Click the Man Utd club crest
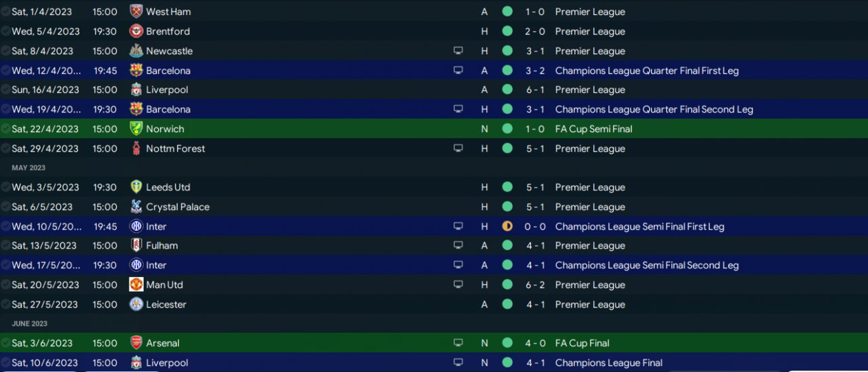868x372 pixels. 136,285
